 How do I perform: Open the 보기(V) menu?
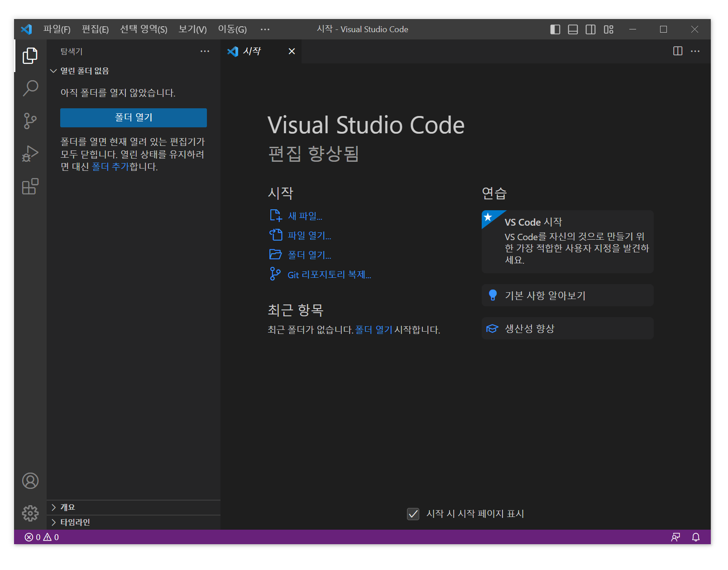coord(192,29)
